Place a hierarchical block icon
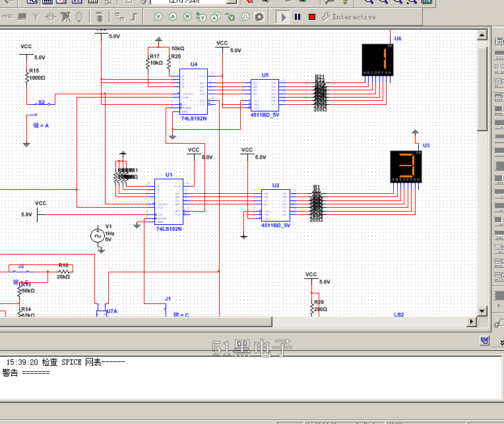Image resolution: width=504 pixels, height=424 pixels. [119, 16]
